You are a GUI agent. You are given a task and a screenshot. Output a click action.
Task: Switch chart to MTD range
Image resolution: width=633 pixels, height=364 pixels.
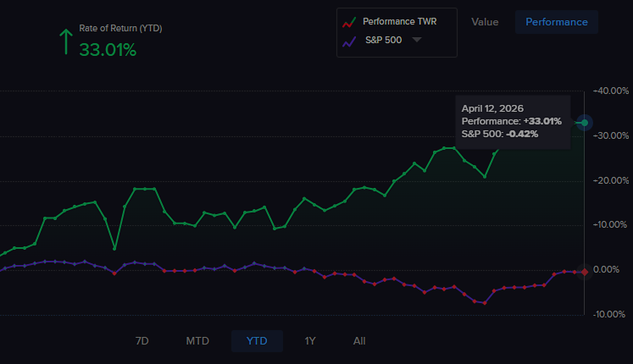(x=197, y=341)
